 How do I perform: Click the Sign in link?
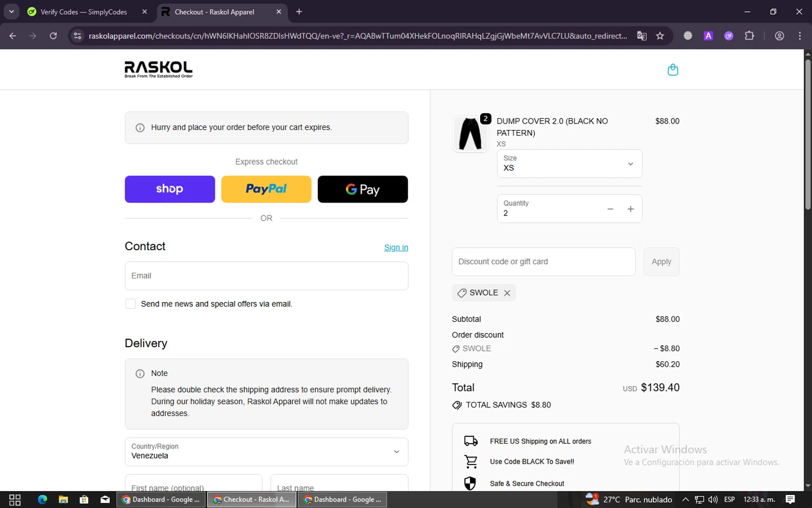(x=396, y=248)
